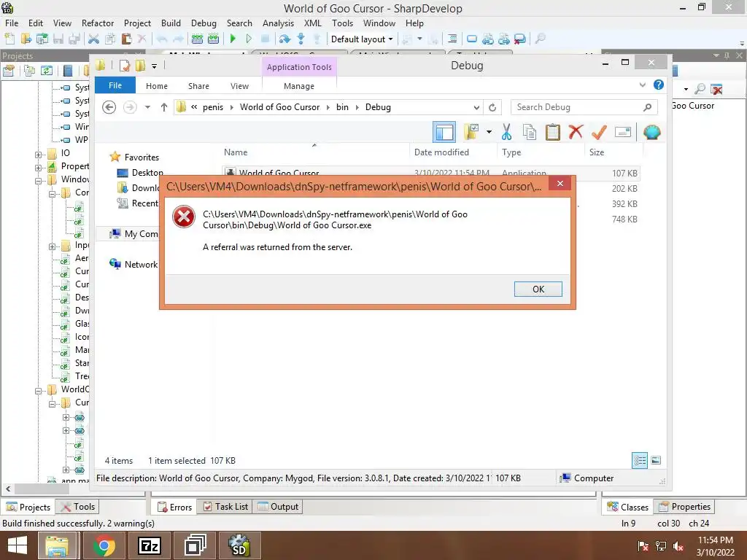Open the Refactor menu
The width and height of the screenshot is (747, 560).
point(97,23)
